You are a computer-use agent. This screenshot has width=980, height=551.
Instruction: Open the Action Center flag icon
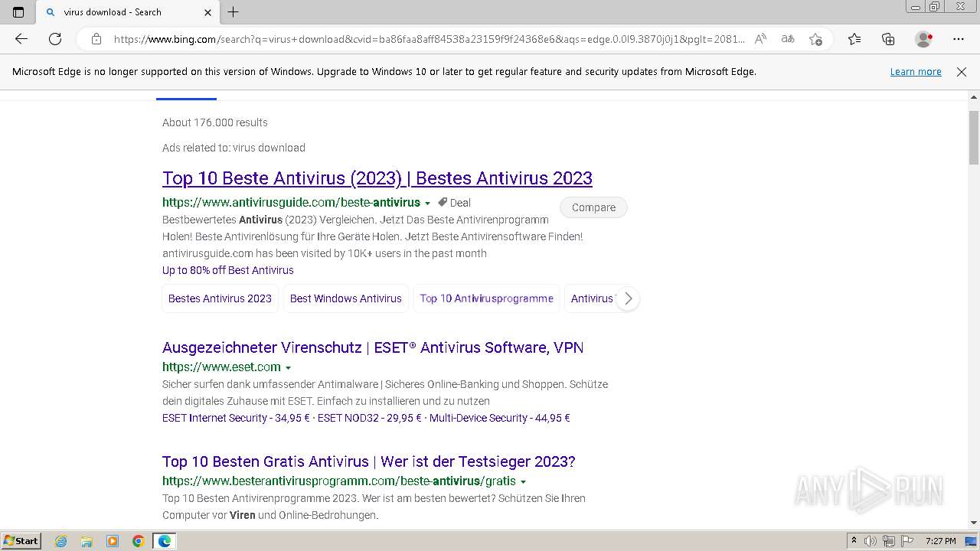(907, 541)
